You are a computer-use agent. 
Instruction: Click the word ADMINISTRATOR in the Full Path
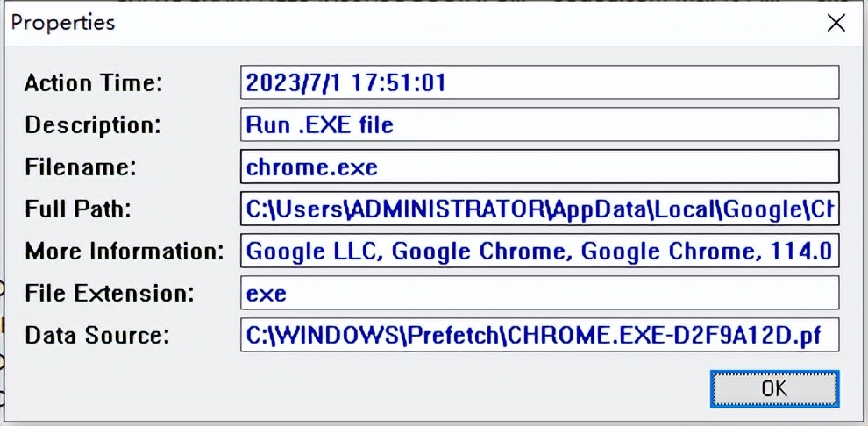tap(451, 209)
